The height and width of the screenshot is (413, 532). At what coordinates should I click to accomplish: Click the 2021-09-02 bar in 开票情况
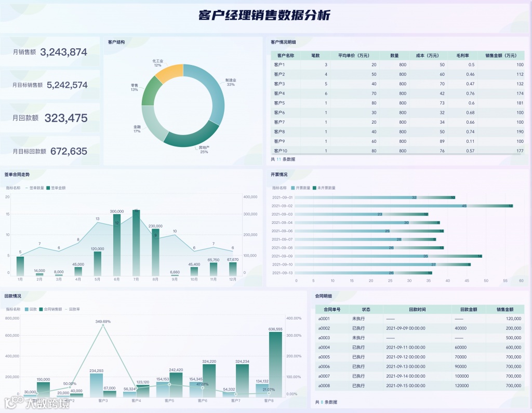404,206
